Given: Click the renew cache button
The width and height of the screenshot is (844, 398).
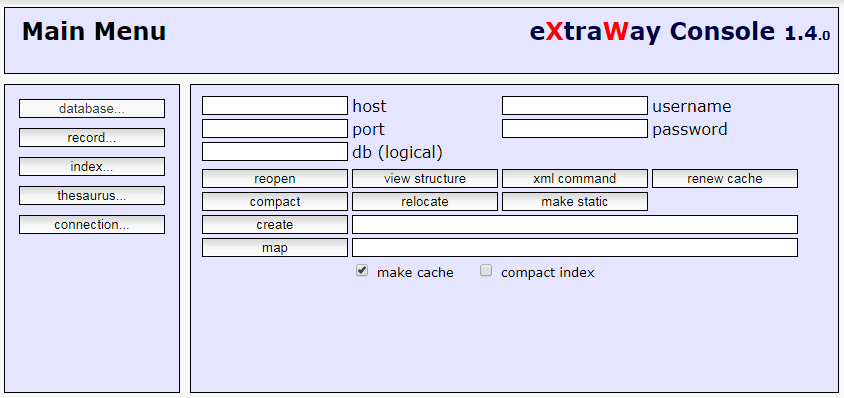Looking at the screenshot, I should pos(725,178).
